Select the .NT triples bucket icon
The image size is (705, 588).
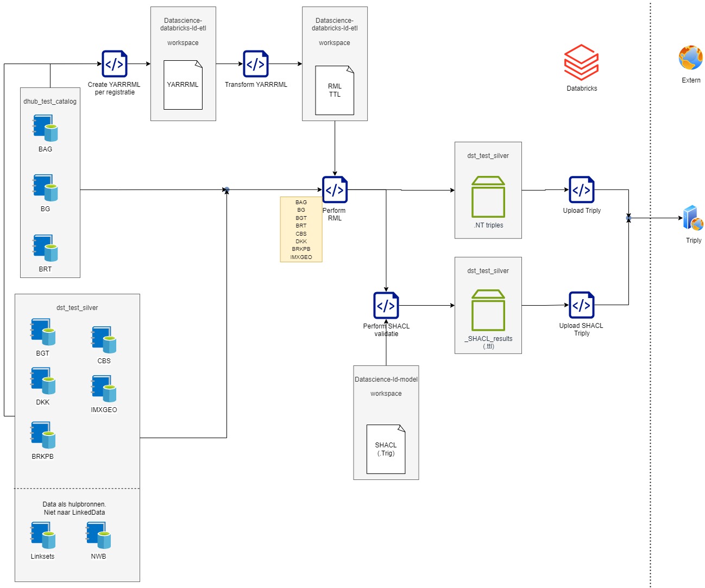[488, 197]
